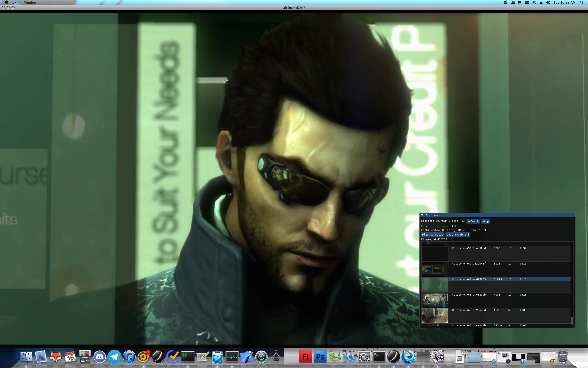Click entry number 80217

coord(498,264)
